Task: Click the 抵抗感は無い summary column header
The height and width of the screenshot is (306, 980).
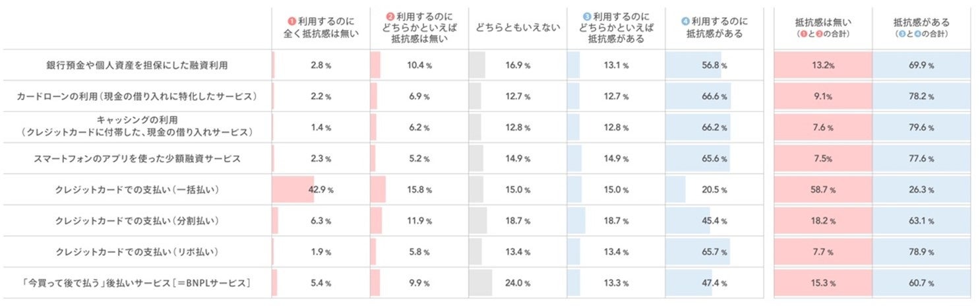Action: coord(822,22)
